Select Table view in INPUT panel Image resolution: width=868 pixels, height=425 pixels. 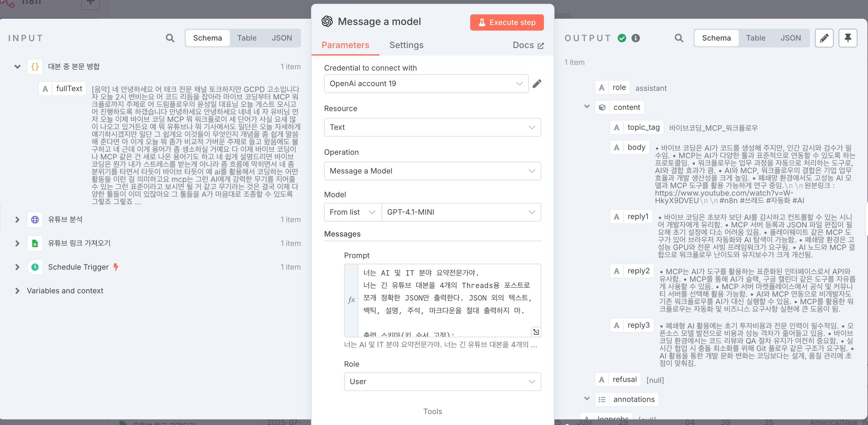click(x=247, y=38)
